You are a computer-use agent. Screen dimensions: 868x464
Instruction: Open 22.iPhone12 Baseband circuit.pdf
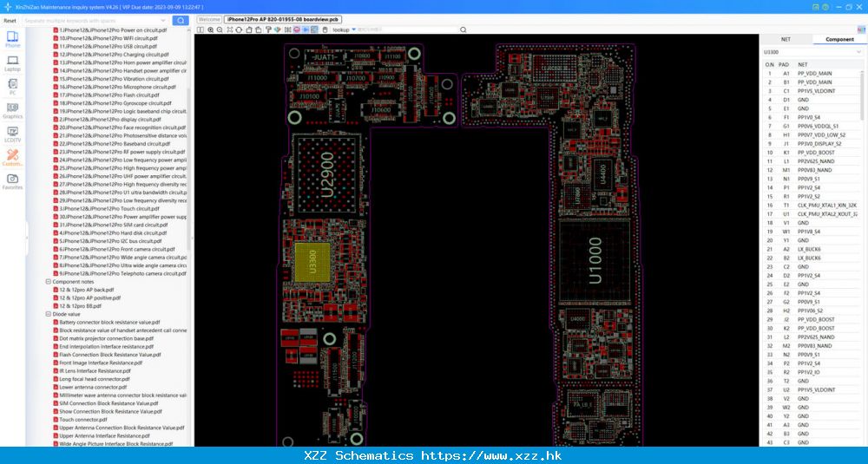pyautogui.click(x=111, y=144)
